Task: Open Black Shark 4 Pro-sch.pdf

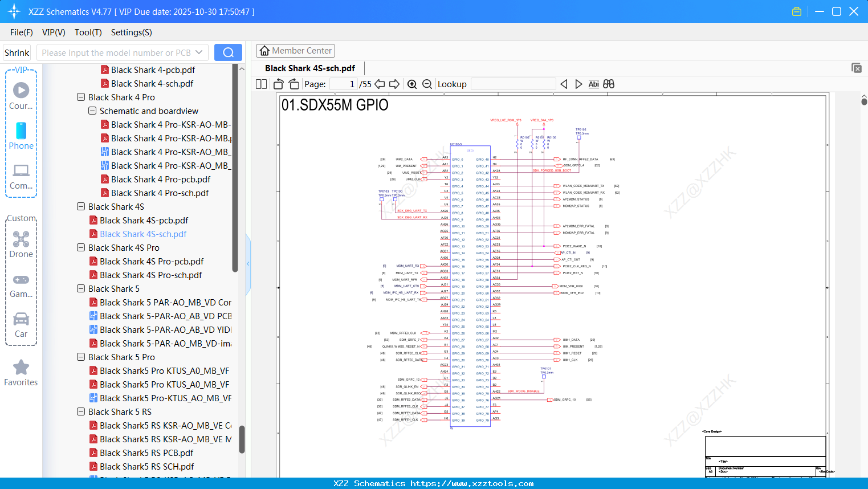Action: pos(160,193)
